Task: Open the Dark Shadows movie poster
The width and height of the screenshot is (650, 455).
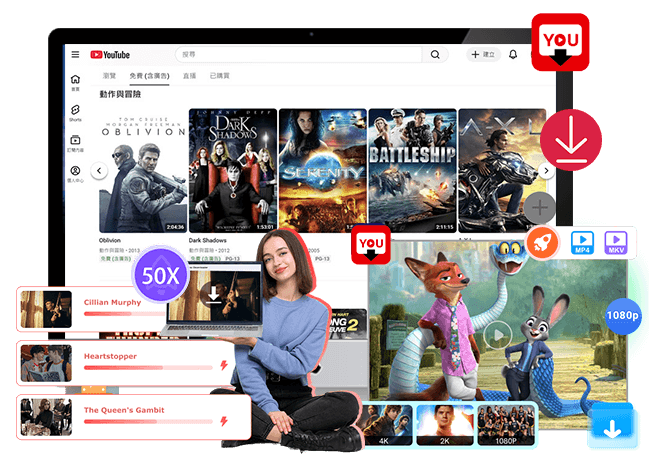Action: tap(233, 170)
